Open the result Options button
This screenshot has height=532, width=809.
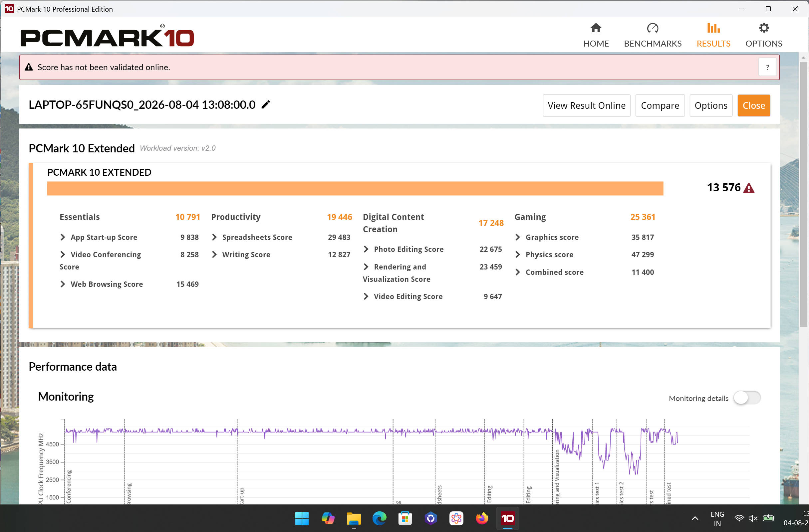click(711, 105)
